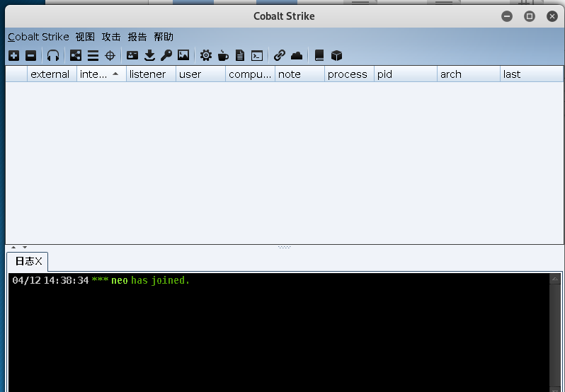Viewport: 565px width, 392px height.
Task: Open the Downloads arrow icon
Action: 149,55
